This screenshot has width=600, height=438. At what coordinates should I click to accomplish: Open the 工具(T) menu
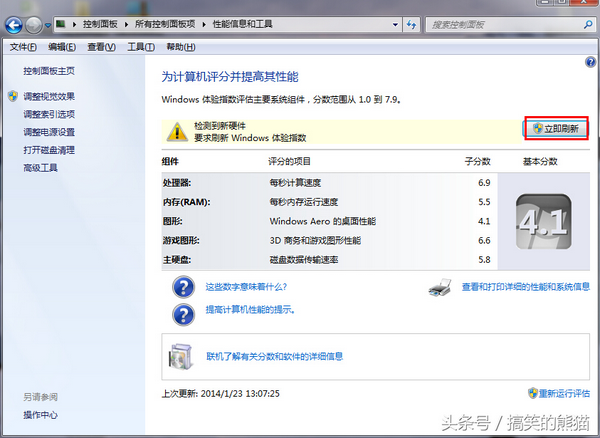141,47
